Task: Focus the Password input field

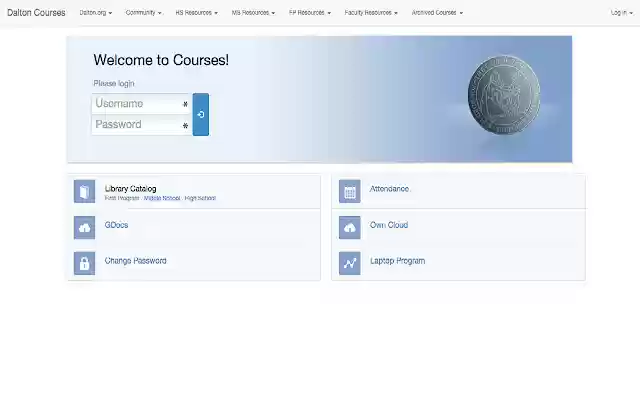Action: coord(142,125)
